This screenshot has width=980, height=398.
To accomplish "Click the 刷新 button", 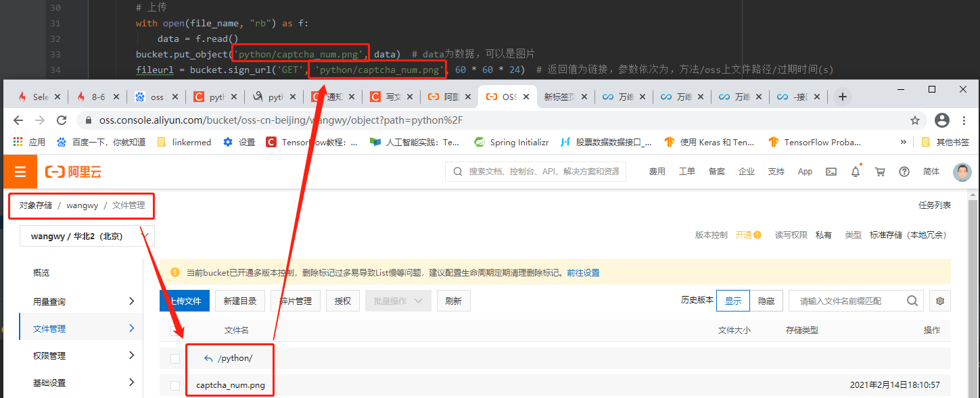I will pyautogui.click(x=454, y=301).
